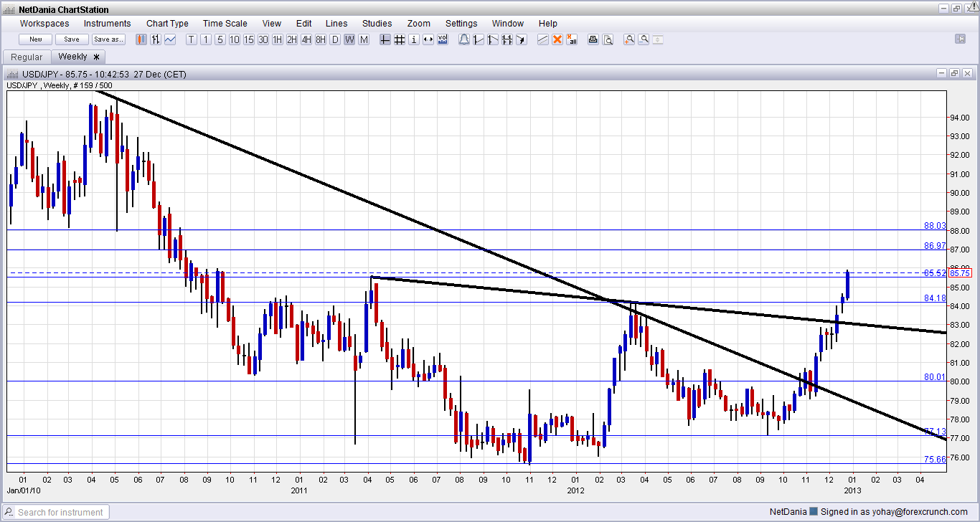Remove all lines from chart
The image size is (980, 522).
(x=572, y=39)
